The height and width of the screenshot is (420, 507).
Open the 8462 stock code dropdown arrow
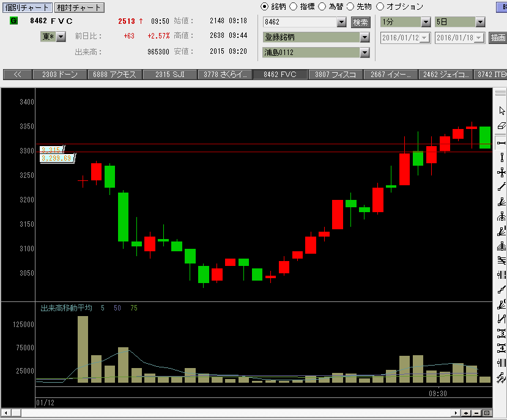tap(341, 22)
